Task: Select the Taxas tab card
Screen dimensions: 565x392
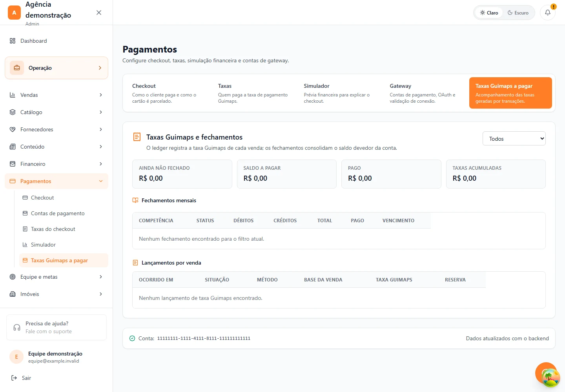Action: 253,93
